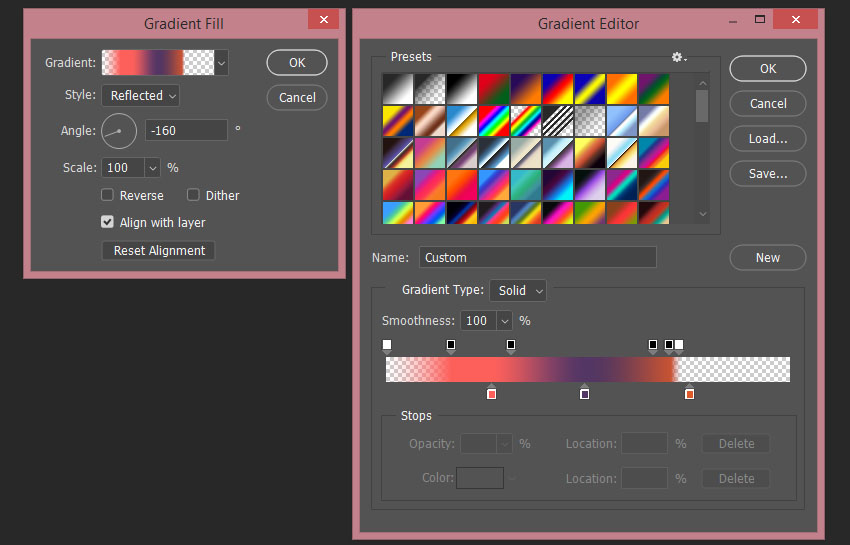
Task: Pick the solid teal-green preset in fourth row
Action: coord(526,185)
